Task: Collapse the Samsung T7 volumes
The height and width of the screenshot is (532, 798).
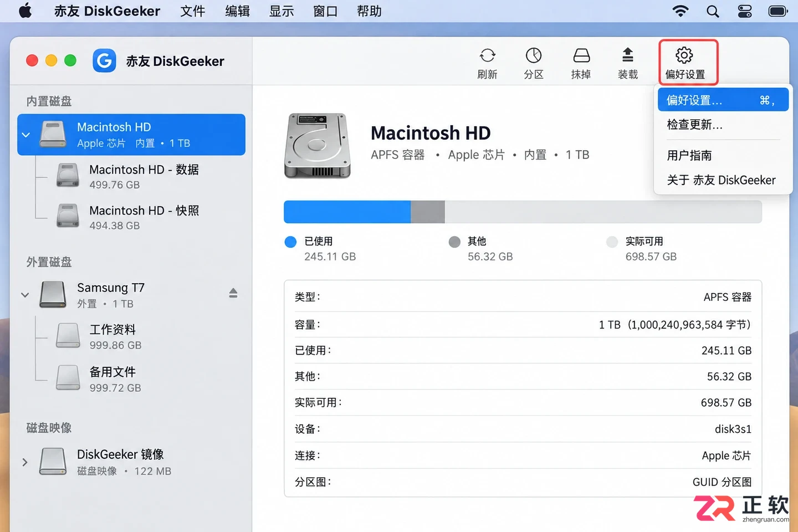Action: click(25, 295)
